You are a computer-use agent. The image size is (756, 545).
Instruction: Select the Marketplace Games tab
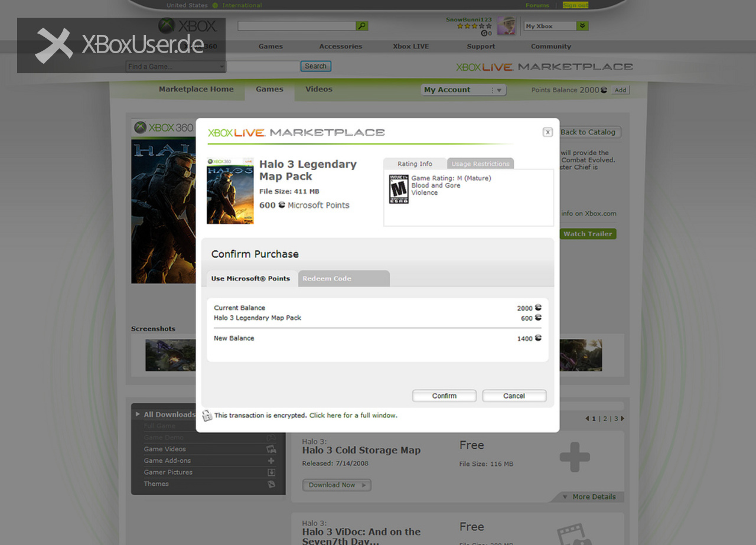click(269, 89)
